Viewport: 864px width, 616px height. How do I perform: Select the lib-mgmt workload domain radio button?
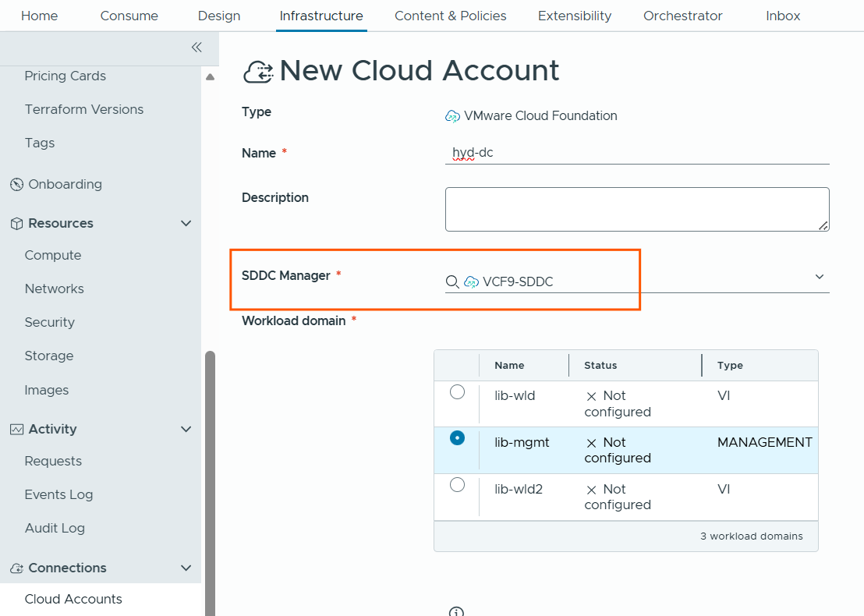pos(458,438)
